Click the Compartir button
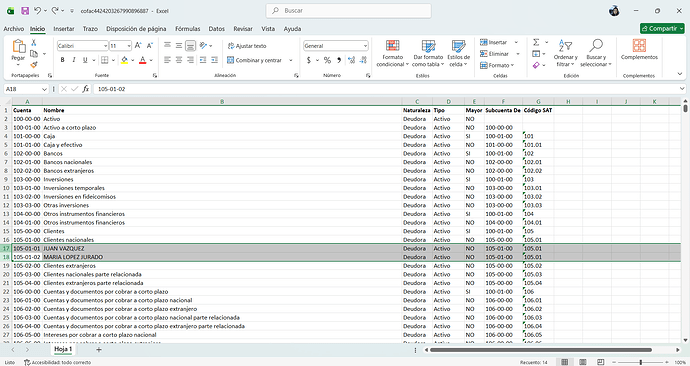The image size is (690, 366). coord(662,28)
